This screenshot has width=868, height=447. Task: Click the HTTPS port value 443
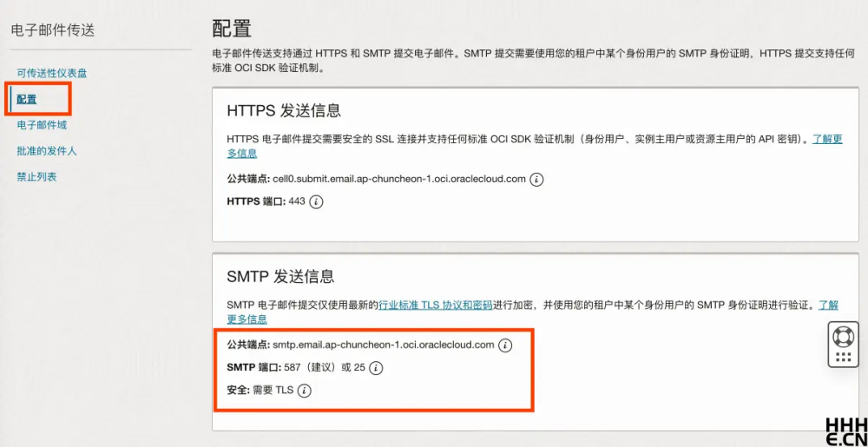(x=297, y=201)
